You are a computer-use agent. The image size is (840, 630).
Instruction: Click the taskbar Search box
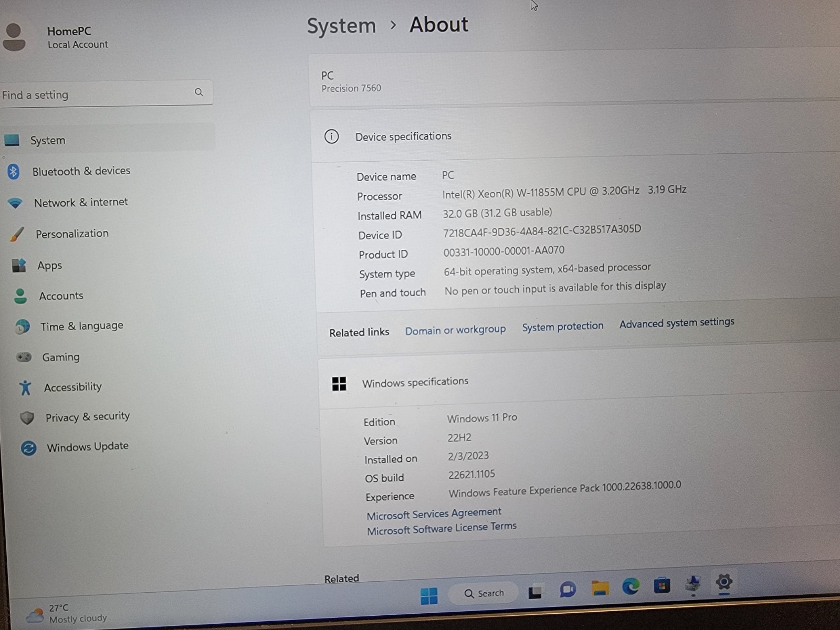tap(484, 593)
